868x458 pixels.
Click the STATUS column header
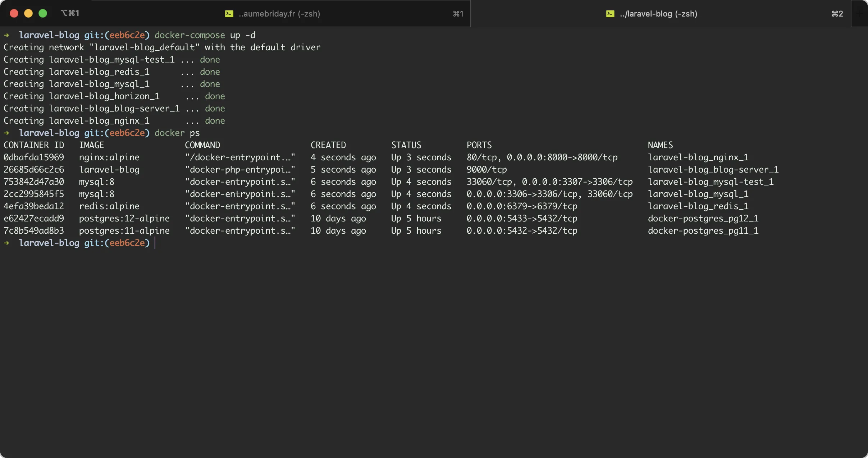pyautogui.click(x=406, y=145)
